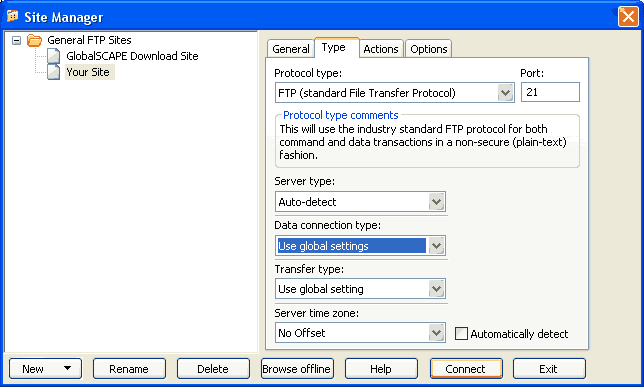Collapse the General FTP Sites tree node
This screenshot has width=644, height=387.
pos(16,40)
